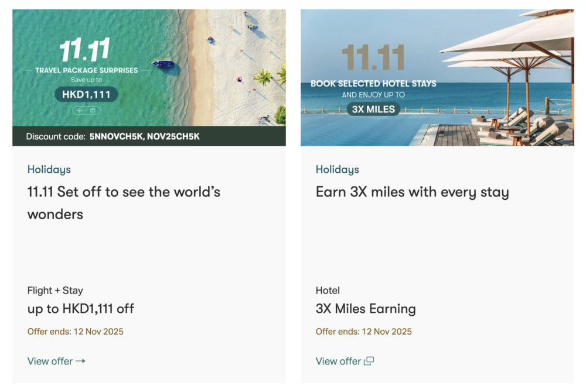Screen dimensions: 586x392
Task: Open the View offer link for Flight + Stay
Action: click(50, 361)
